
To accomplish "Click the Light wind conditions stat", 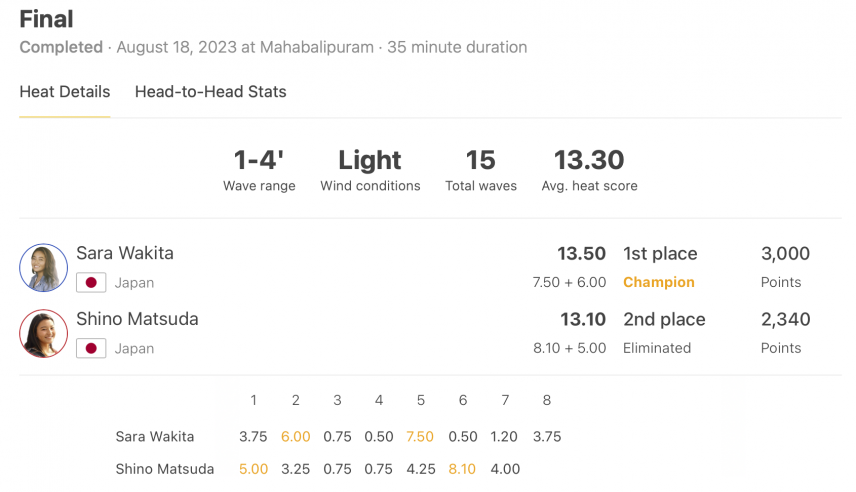I will [x=370, y=170].
